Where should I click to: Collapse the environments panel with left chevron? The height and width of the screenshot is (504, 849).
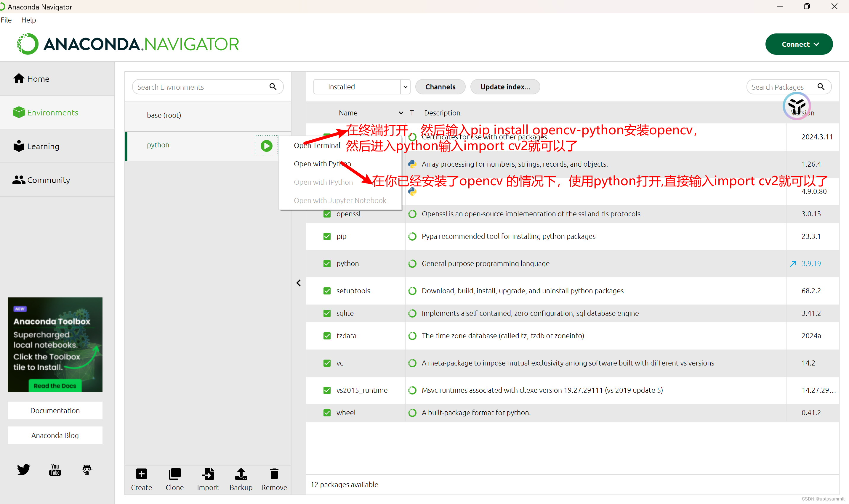(298, 283)
